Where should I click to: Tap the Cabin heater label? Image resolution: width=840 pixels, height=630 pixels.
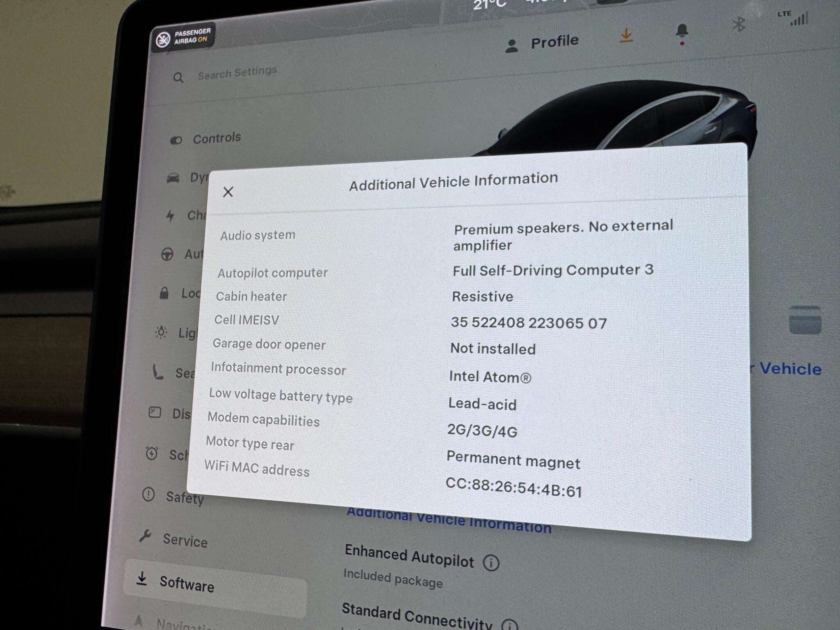point(251,296)
